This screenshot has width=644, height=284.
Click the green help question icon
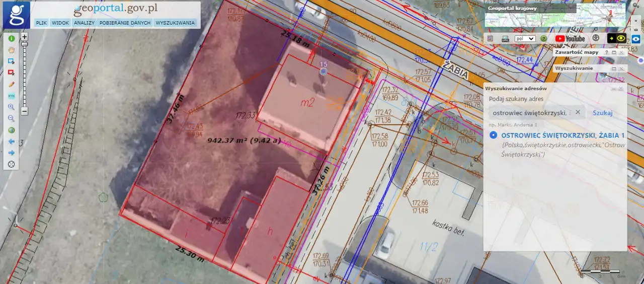pyautogui.click(x=544, y=38)
